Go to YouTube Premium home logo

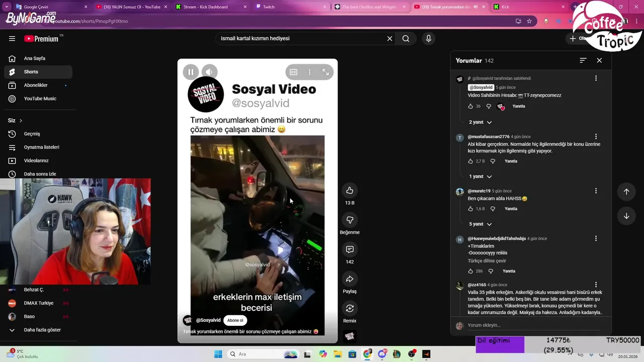(x=41, y=39)
